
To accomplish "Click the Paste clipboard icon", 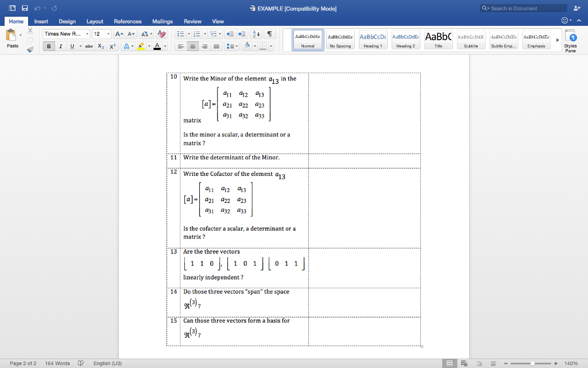I will point(11,35).
